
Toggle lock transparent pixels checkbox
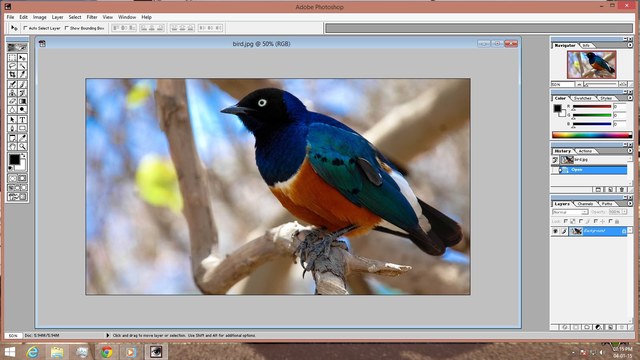tap(566, 221)
